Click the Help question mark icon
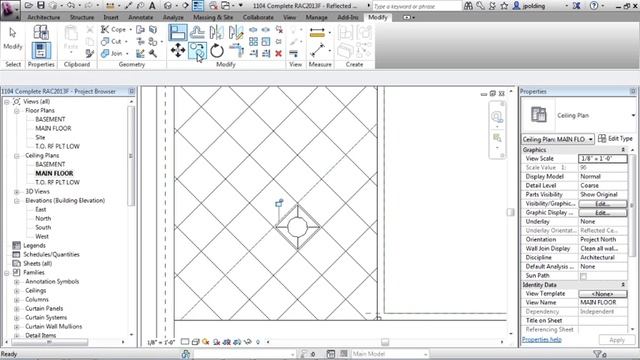This screenshot has height=360, width=640. [594, 6]
